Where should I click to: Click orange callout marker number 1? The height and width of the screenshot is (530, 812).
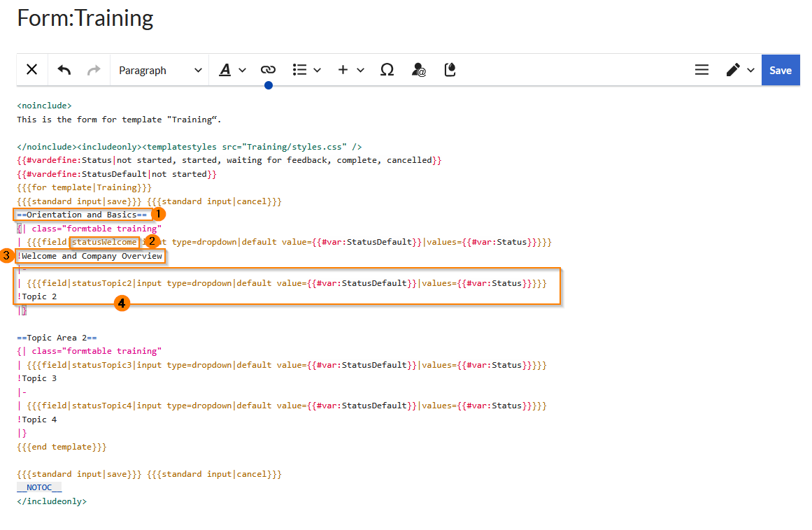(x=159, y=214)
